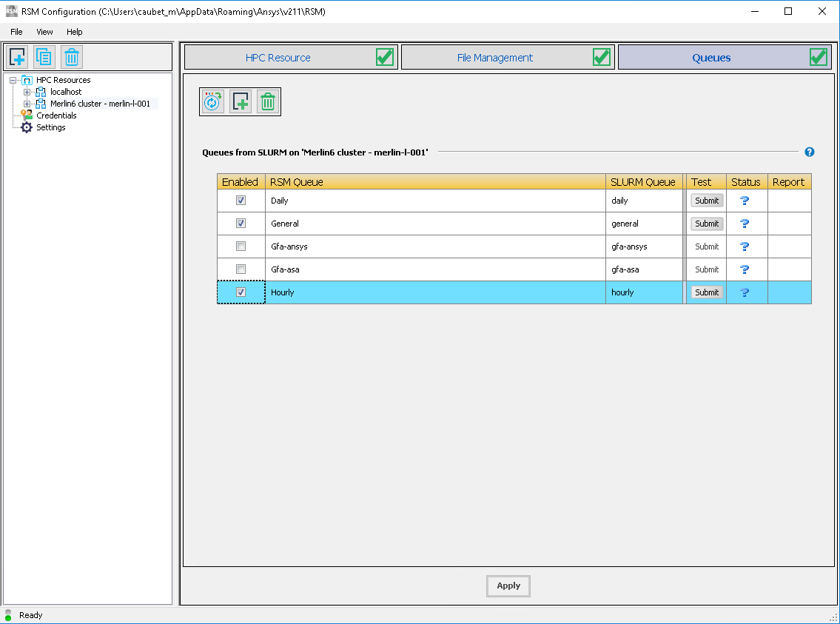
Task: Enable the Gfa-ansys queue checkbox
Action: point(241,246)
